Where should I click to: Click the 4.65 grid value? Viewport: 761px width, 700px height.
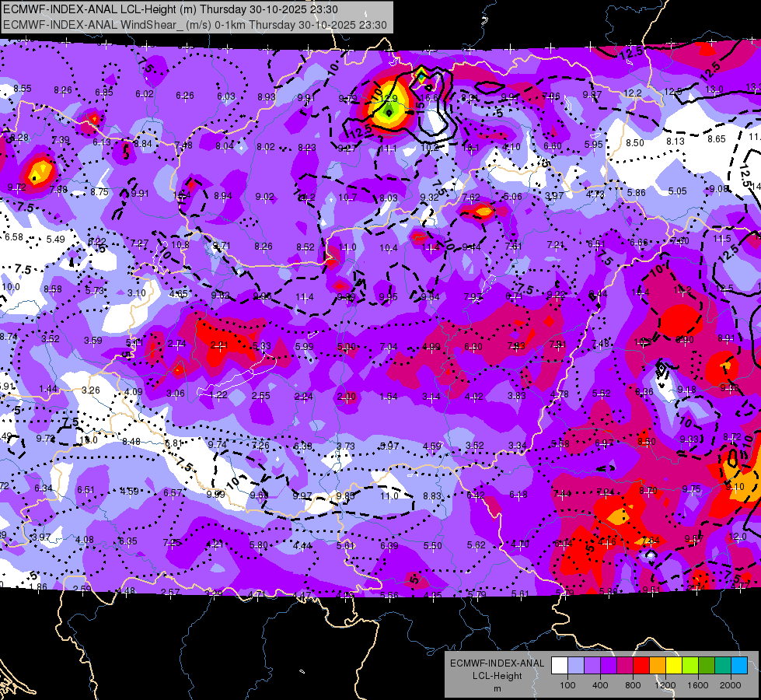pos(179,294)
